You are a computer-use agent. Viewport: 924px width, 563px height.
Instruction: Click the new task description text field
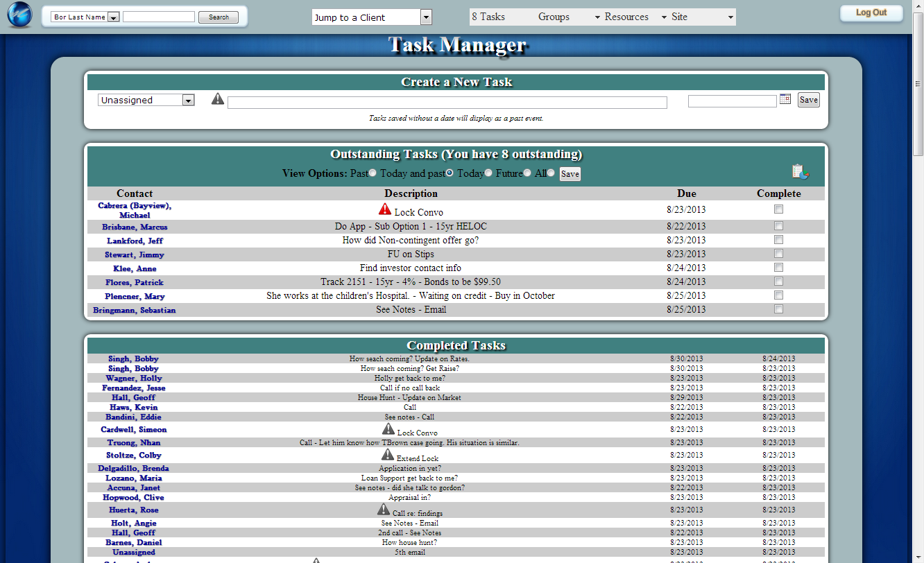(447, 103)
